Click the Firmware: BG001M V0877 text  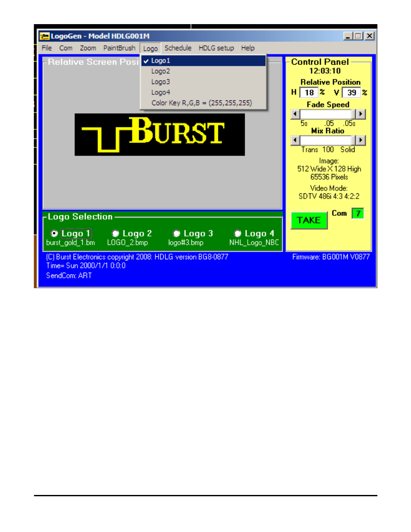[x=331, y=257]
